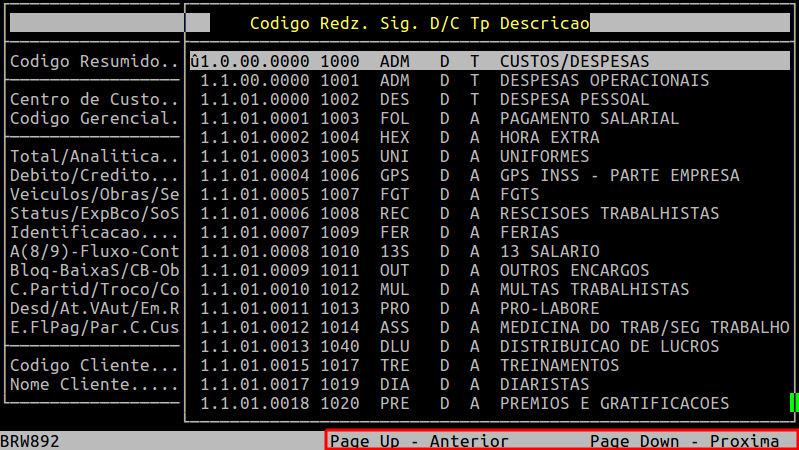Select the PRO-LABORE account row
This screenshot has width=799, height=450.
488,308
